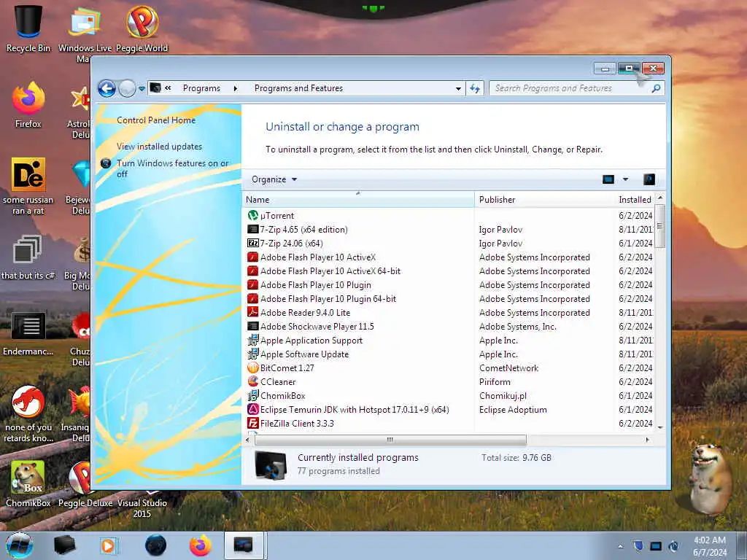
Task: Select the BitComet 1.27 icon
Action: (253, 367)
